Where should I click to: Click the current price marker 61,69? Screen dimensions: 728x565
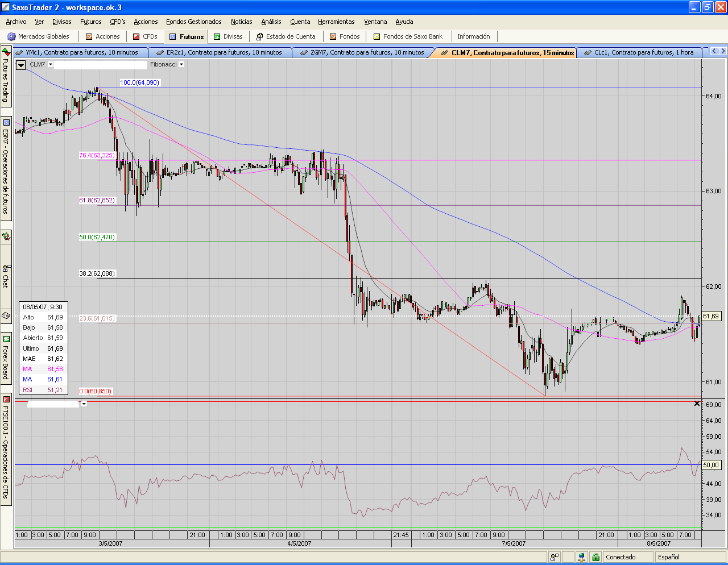tap(711, 316)
